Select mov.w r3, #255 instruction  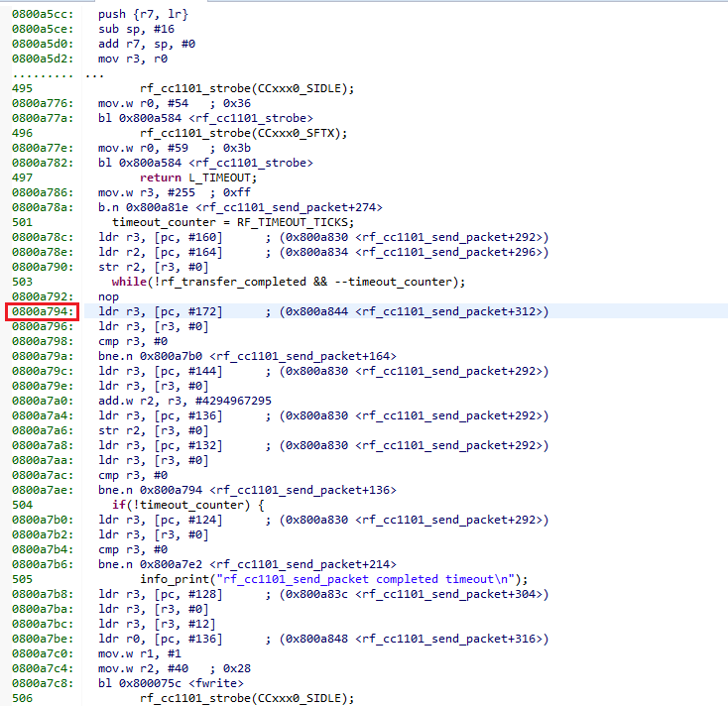point(175,192)
